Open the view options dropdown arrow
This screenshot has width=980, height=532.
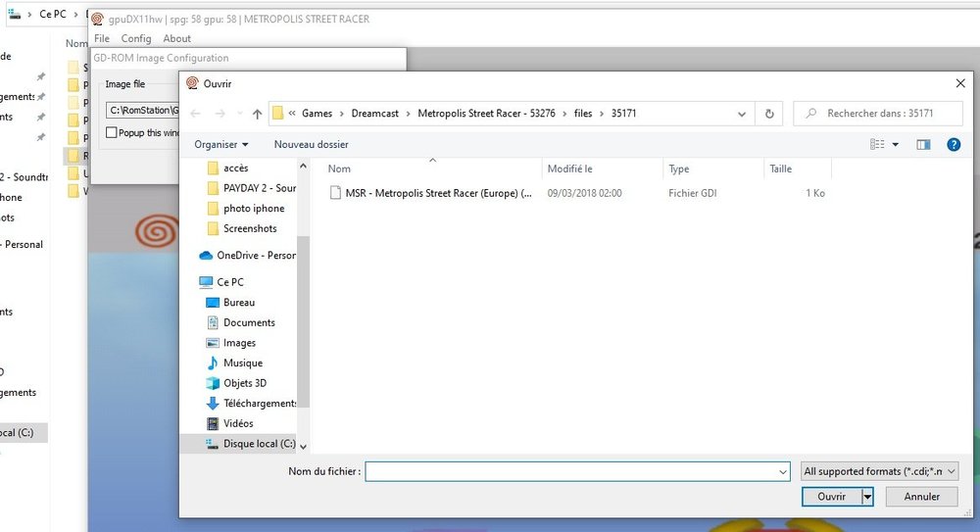pyautogui.click(x=895, y=144)
